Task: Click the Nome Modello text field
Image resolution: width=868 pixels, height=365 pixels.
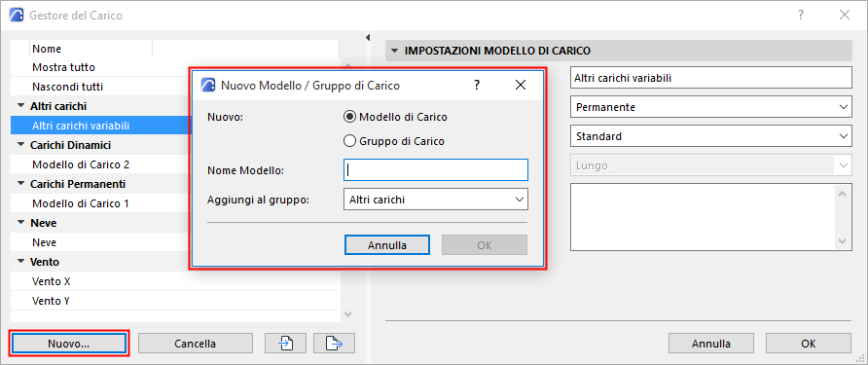Action: tap(436, 170)
